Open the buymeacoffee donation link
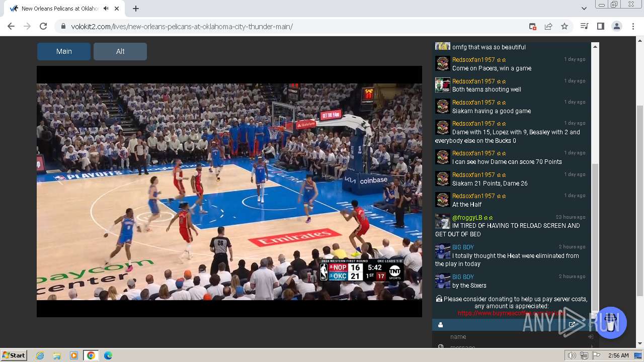The width and height of the screenshot is (644, 362). [512, 313]
